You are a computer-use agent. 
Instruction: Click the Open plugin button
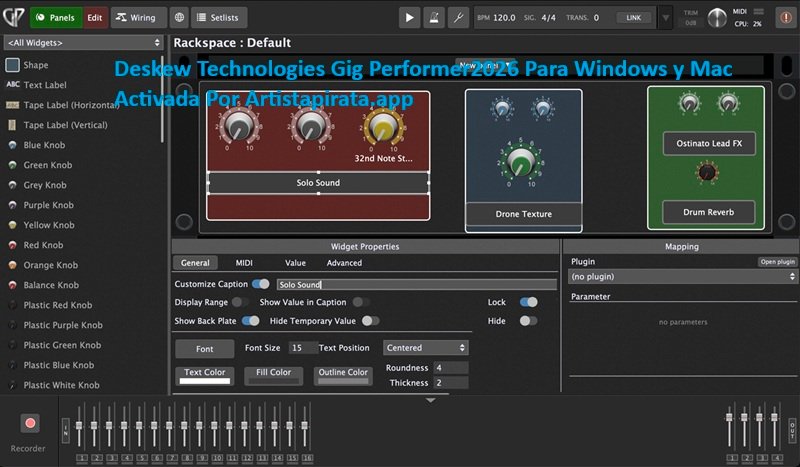pos(778,262)
